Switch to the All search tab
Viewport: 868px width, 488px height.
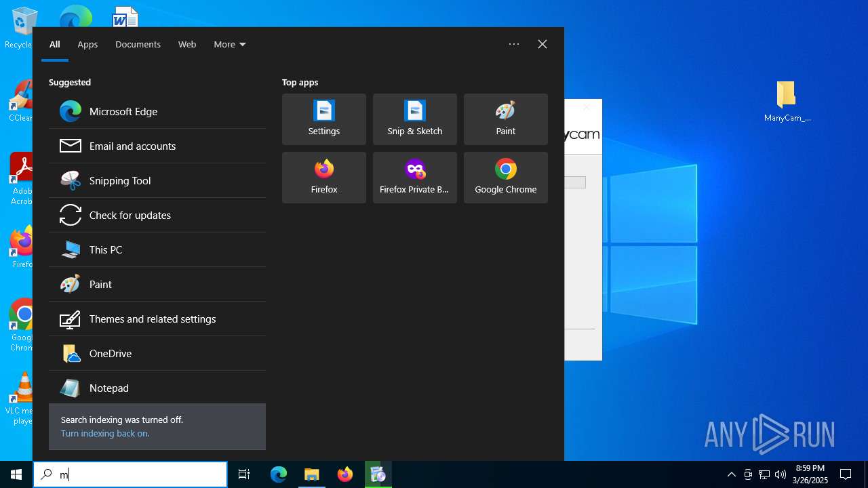55,44
